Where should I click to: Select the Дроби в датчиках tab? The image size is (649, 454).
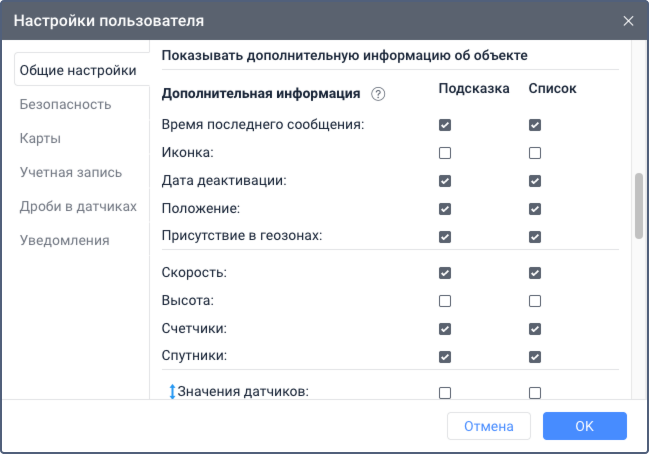click(x=78, y=206)
